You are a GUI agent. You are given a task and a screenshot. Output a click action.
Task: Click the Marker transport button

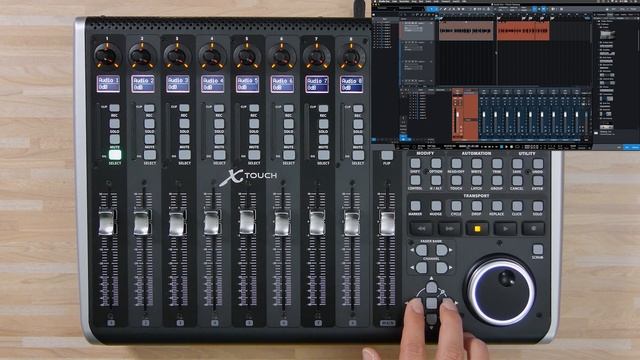click(415, 205)
